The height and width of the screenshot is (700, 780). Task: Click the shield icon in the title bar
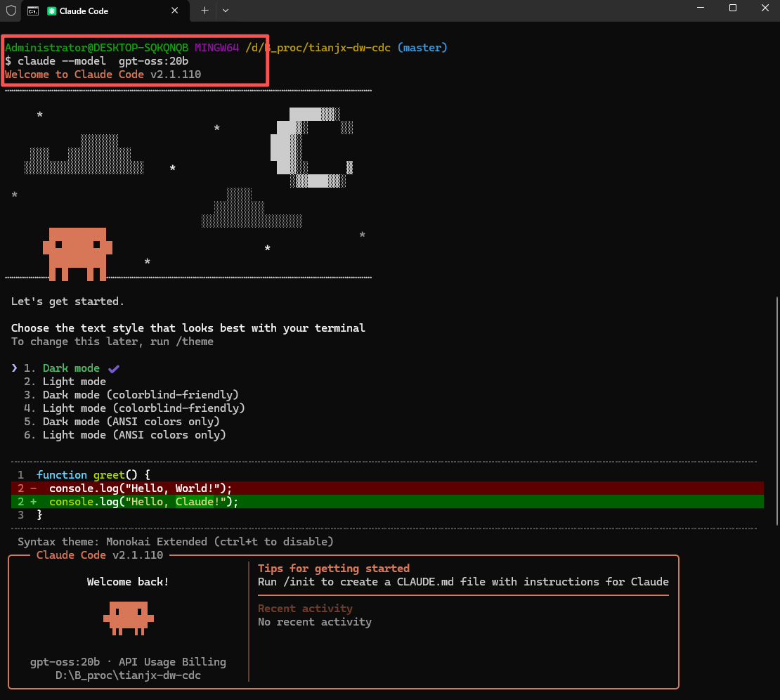point(11,11)
